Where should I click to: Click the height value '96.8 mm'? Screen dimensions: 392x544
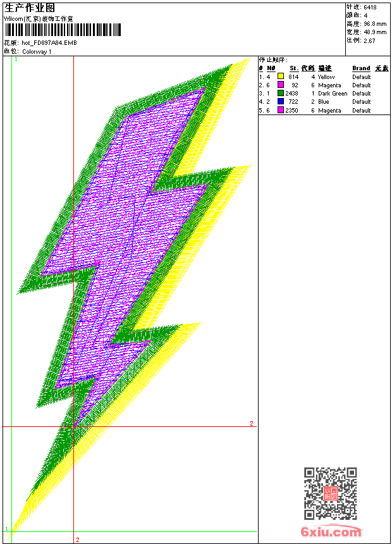pos(375,24)
